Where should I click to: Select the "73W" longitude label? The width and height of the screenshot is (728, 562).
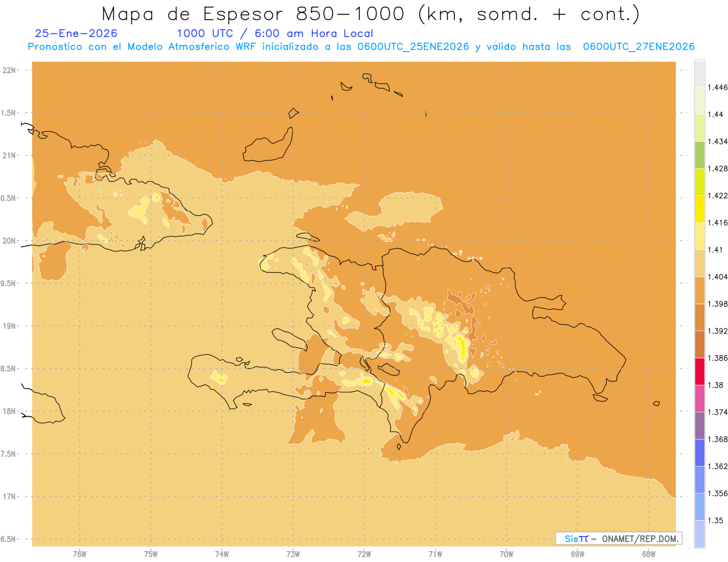[293, 554]
